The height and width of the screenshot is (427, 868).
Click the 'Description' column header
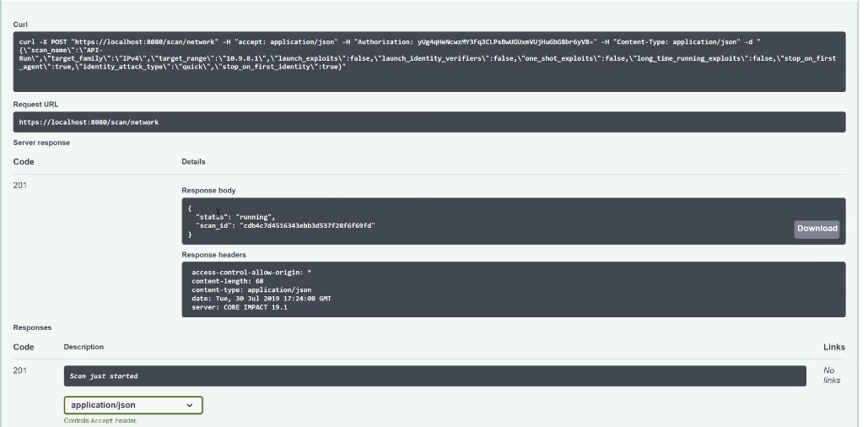pos(84,347)
